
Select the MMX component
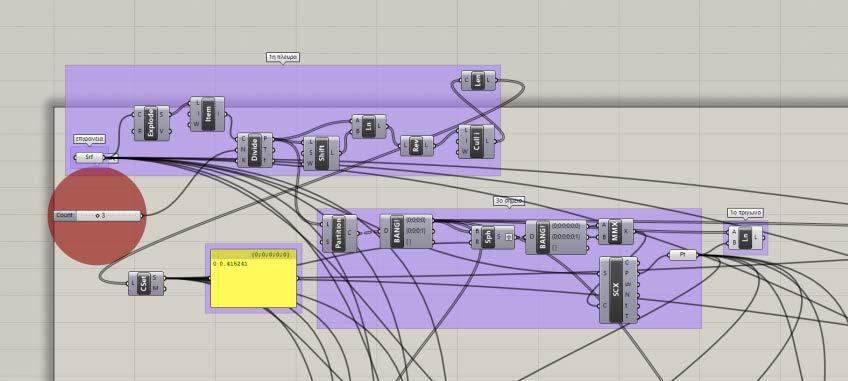[615, 231]
